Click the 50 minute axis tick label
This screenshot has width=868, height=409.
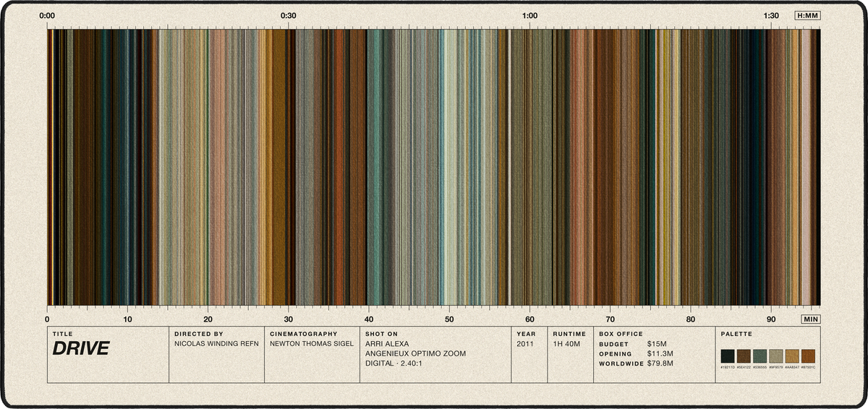tap(449, 319)
